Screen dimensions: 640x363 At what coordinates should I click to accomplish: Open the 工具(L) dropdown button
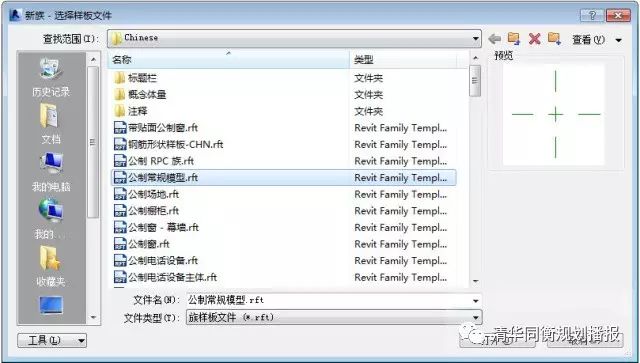coord(52,340)
